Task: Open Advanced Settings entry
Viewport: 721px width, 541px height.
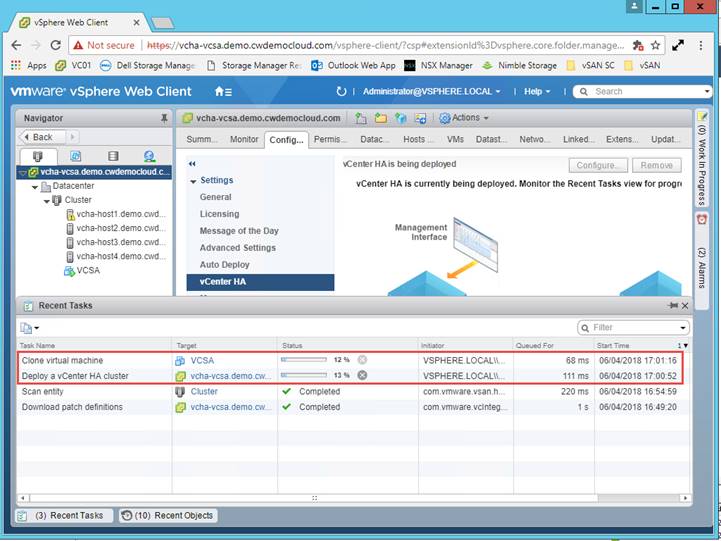Action: tap(238, 248)
